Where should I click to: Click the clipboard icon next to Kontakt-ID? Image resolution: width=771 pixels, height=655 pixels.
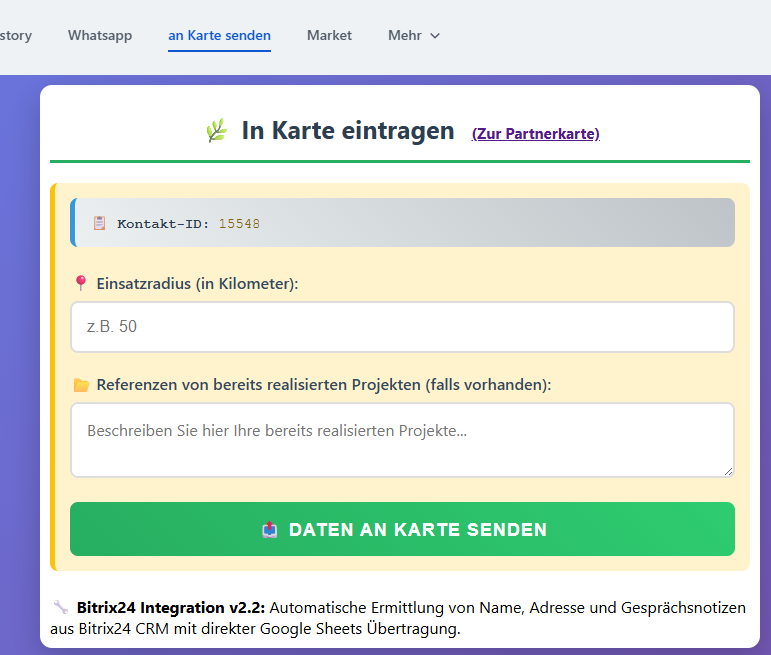[99, 223]
